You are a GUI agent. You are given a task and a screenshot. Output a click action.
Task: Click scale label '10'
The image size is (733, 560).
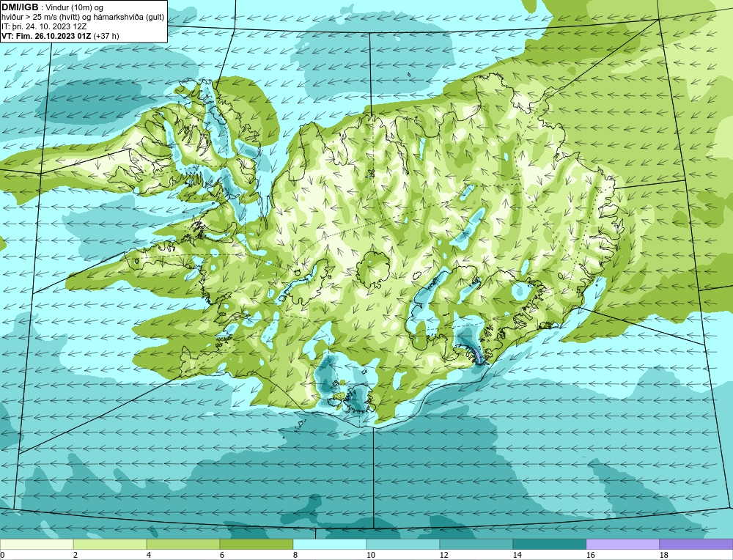pyautogui.click(x=371, y=555)
